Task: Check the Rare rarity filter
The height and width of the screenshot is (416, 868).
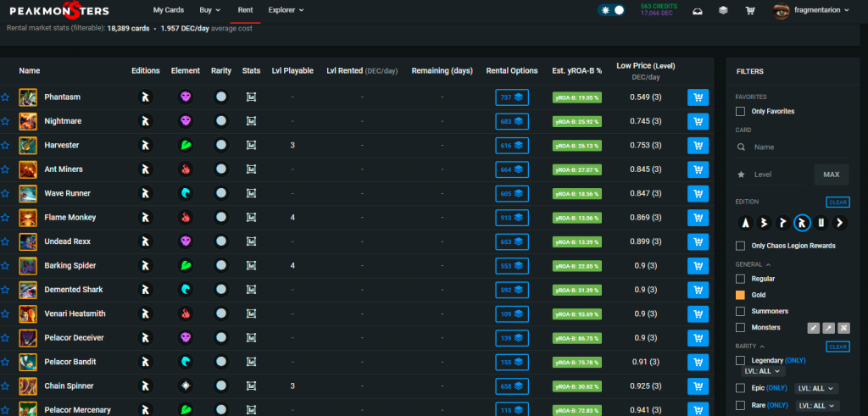Action: [x=740, y=406]
